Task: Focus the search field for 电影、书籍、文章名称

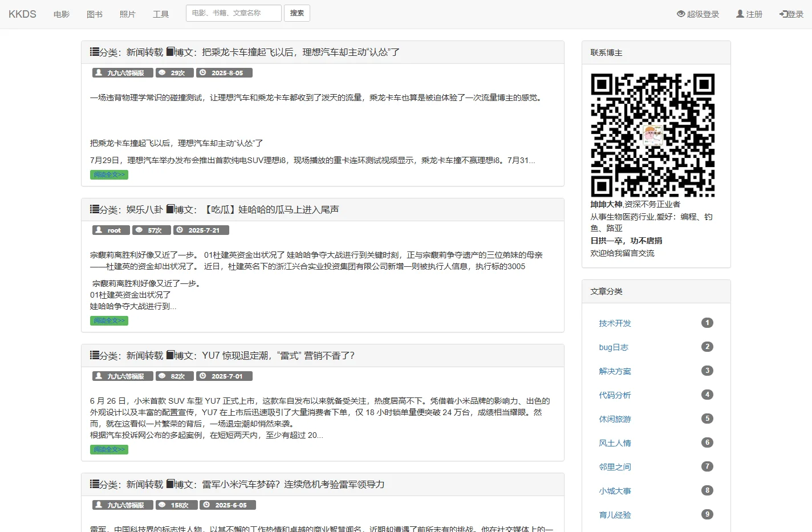Action: [x=234, y=13]
